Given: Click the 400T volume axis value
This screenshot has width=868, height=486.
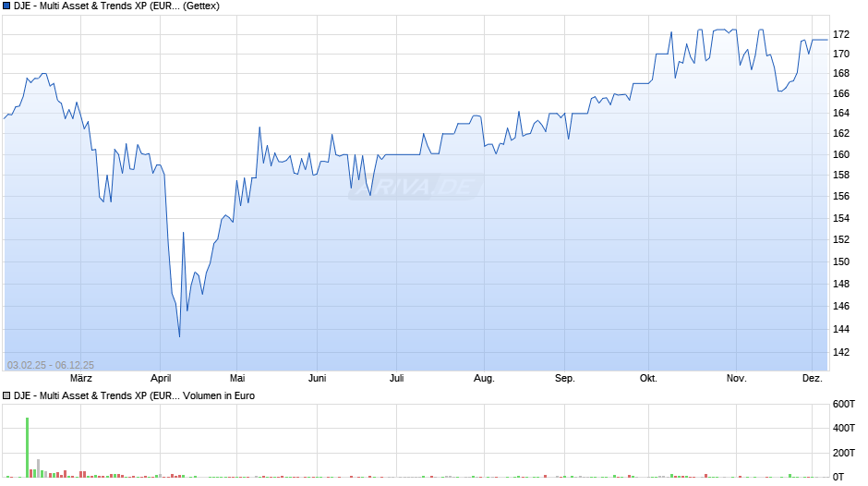Looking at the screenshot, I should click(844, 428).
